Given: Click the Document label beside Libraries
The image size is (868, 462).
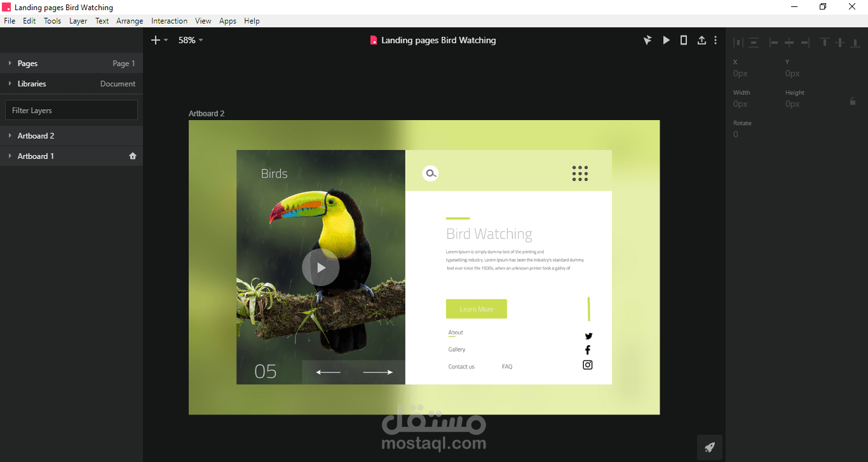Looking at the screenshot, I should [118, 84].
